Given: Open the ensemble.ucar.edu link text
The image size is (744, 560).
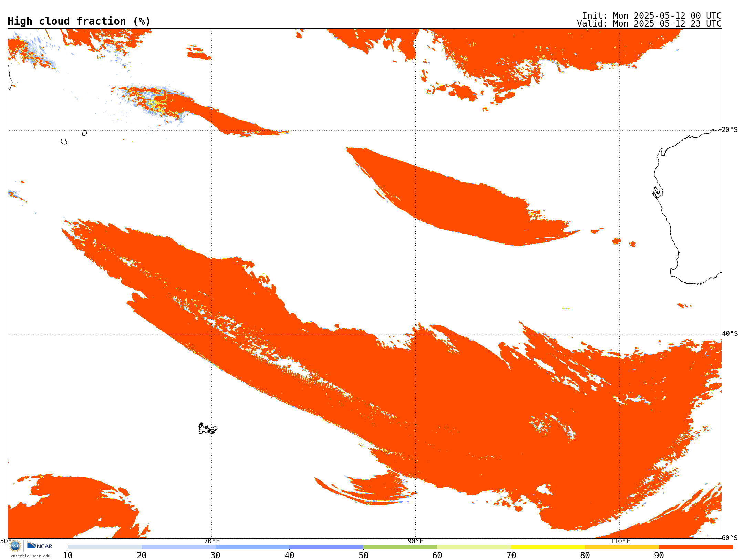Looking at the screenshot, I should (31, 556).
